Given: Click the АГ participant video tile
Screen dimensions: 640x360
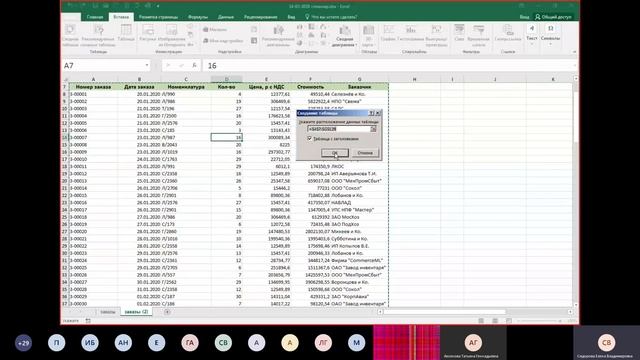Looking at the screenshot, I should [x=473, y=342].
